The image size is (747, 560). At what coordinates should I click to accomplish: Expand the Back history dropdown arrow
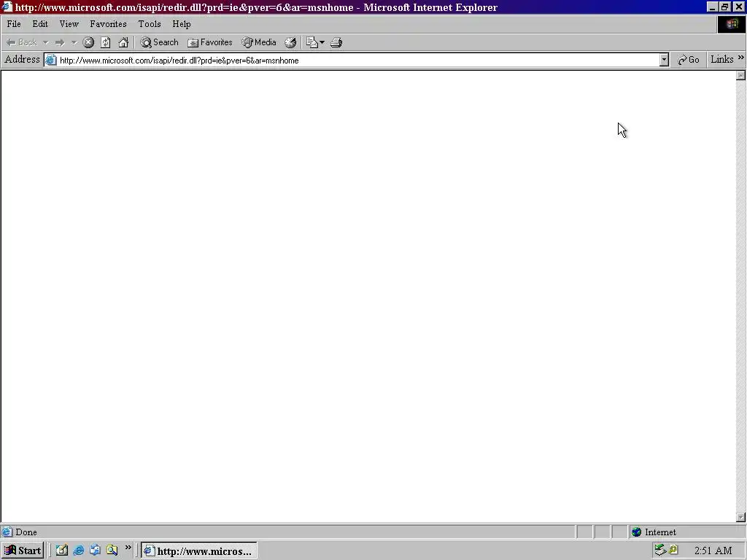[46, 42]
